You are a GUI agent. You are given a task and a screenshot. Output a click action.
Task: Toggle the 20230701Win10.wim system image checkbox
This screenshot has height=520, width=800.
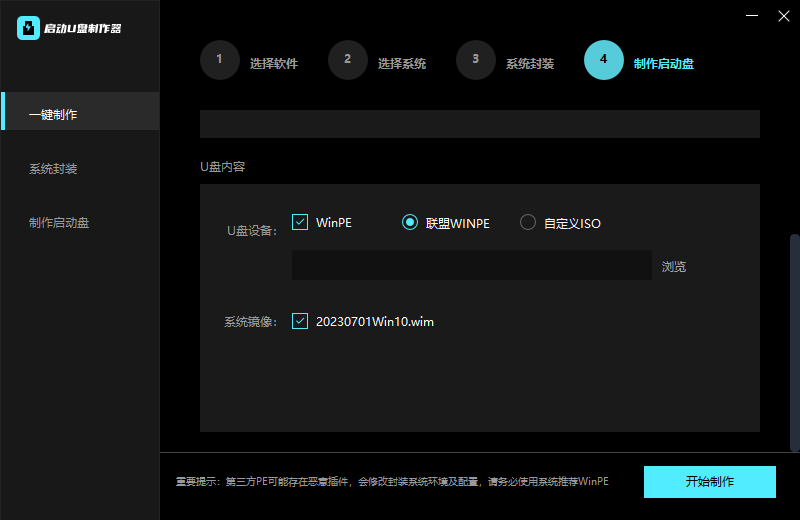[300, 321]
